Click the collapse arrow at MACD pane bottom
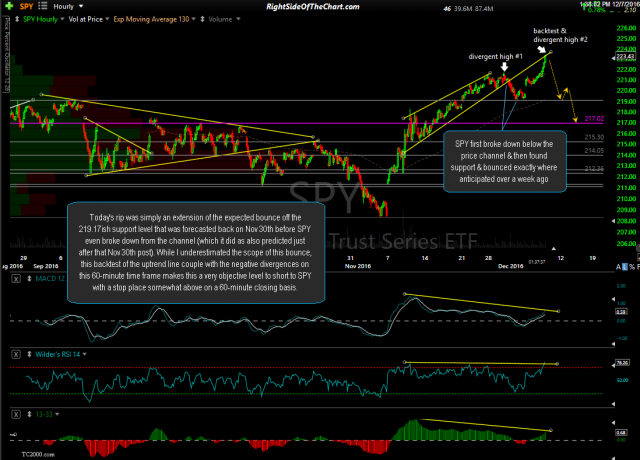640x460 pixels. [x=613, y=344]
